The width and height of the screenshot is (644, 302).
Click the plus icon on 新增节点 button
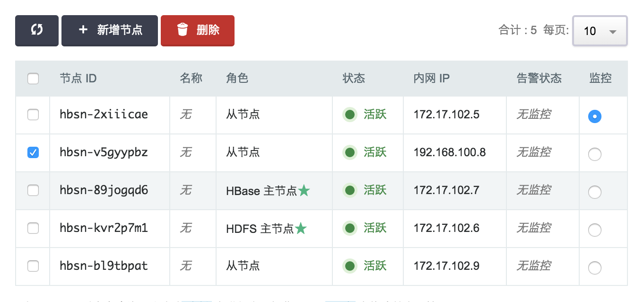(83, 30)
